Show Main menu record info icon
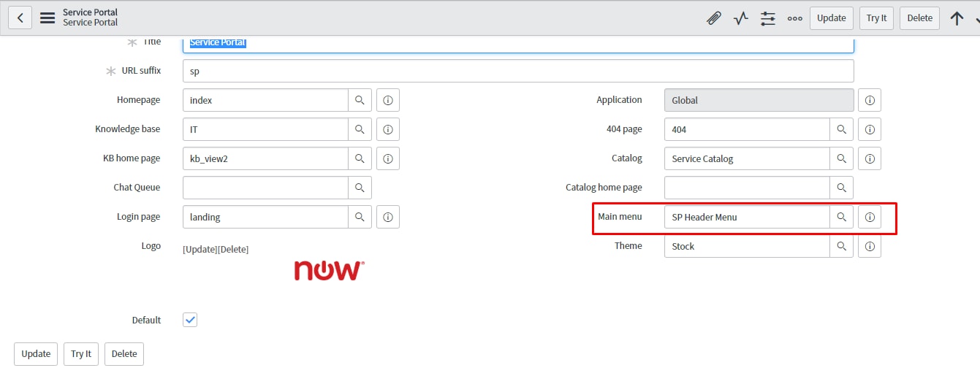 (x=870, y=217)
